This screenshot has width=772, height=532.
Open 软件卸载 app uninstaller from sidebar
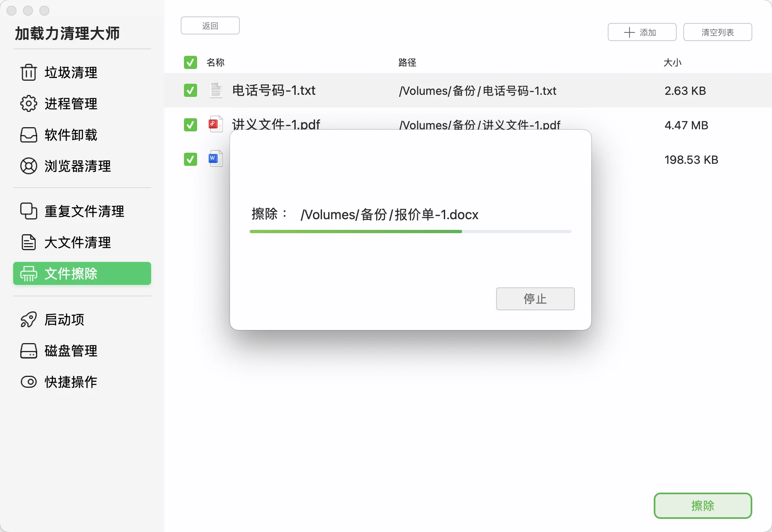point(70,135)
